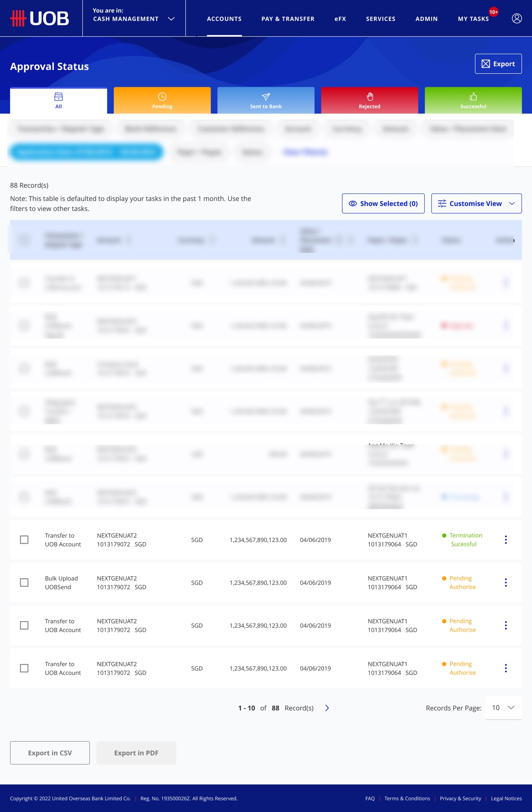
Task: Click the '88 Record(s)' count text
Action: tap(29, 185)
